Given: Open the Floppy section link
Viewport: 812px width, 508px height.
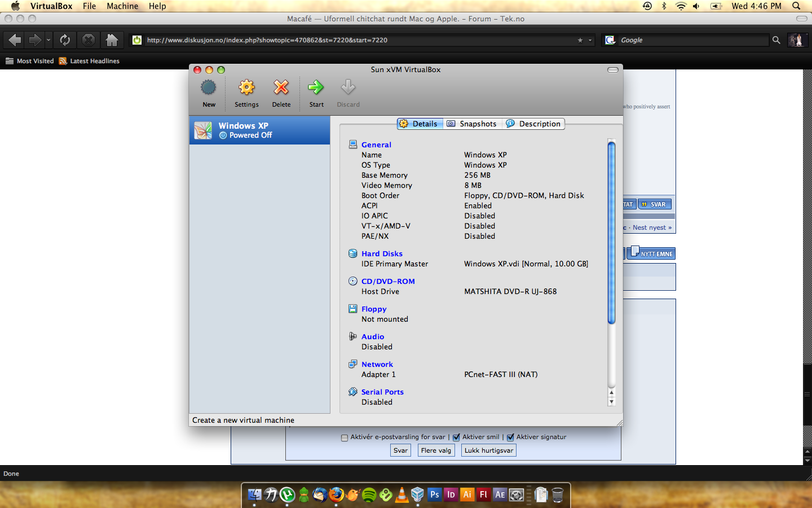Looking at the screenshot, I should (374, 309).
